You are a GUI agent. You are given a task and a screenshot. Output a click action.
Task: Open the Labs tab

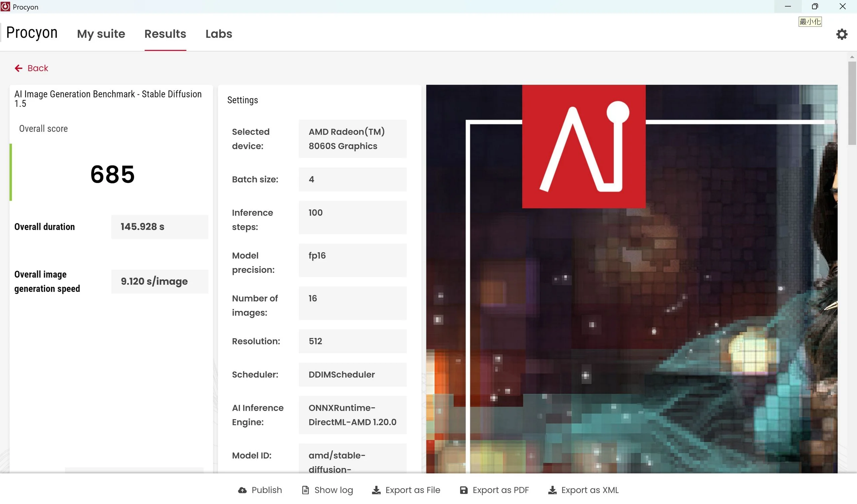coord(219,34)
